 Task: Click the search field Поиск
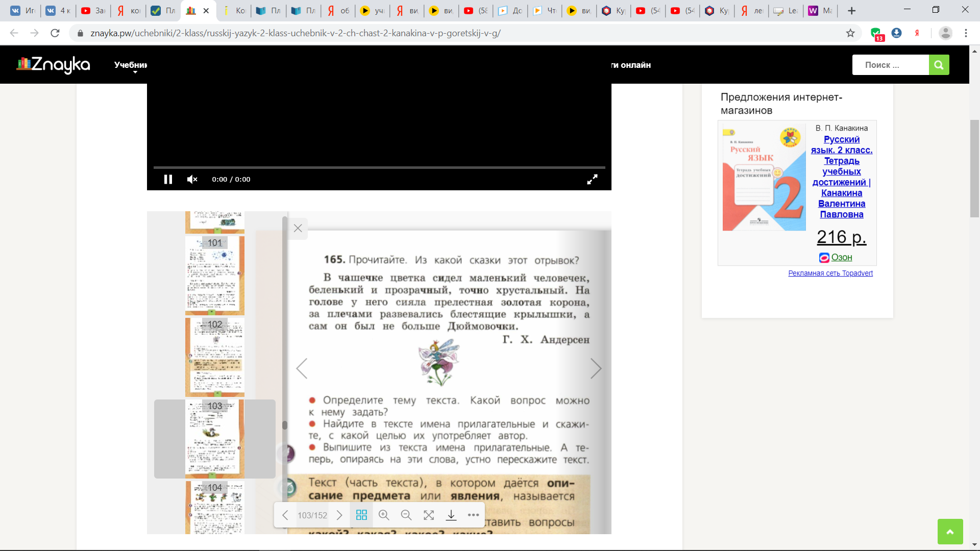pos(890,65)
